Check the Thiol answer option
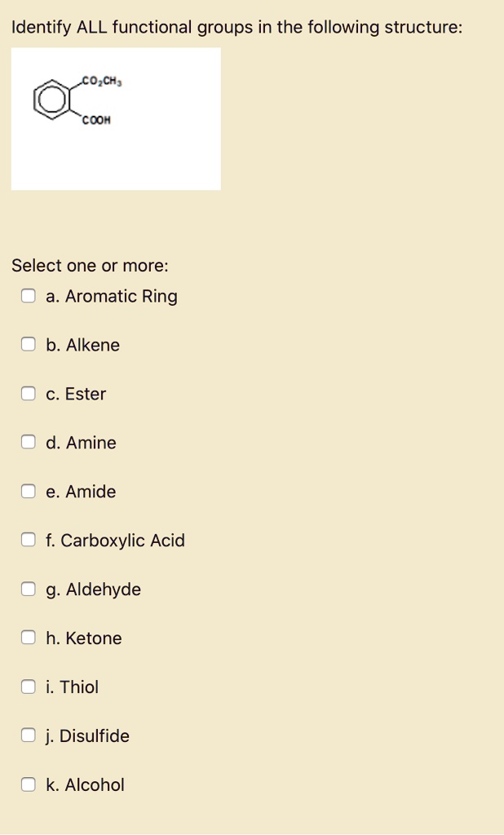Image resolution: width=504 pixels, height=835 pixels. [29, 686]
